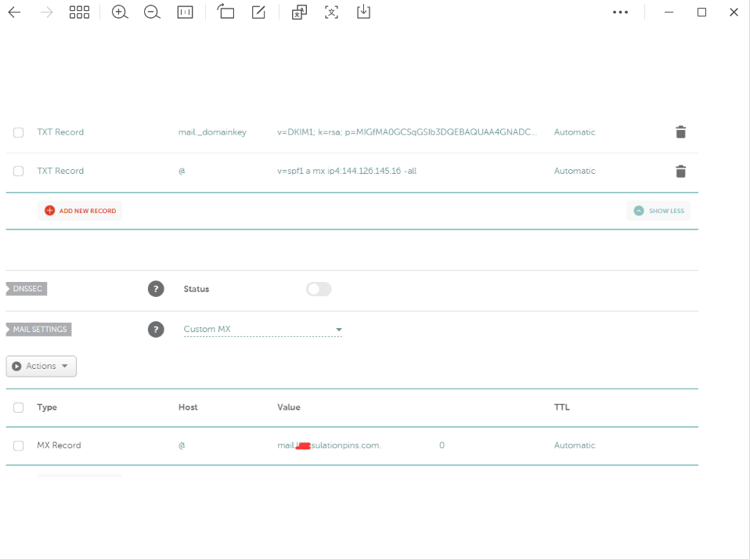
Task: Click the Type column header
Action: tap(47, 407)
